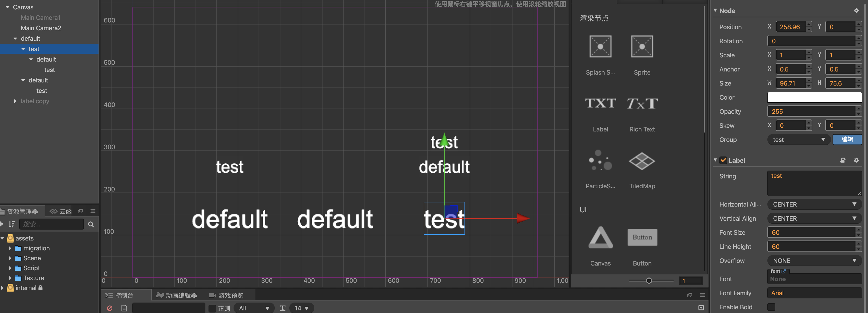
Task: Click the clear console icon
Action: coord(109,308)
